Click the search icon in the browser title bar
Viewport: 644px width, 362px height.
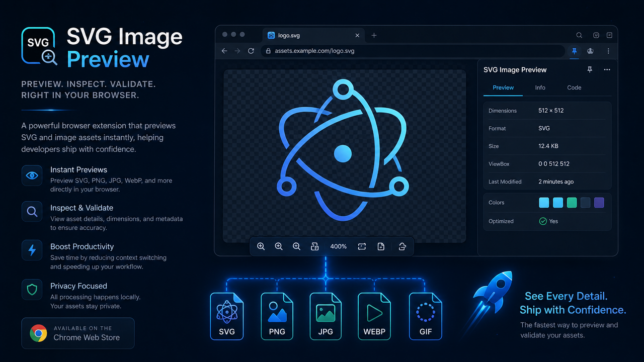pos(579,35)
